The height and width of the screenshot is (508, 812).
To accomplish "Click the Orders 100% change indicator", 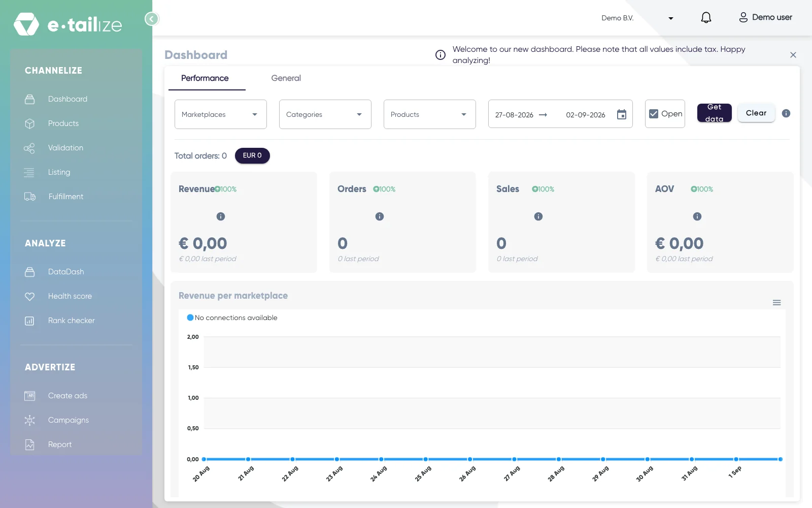I will (x=384, y=189).
